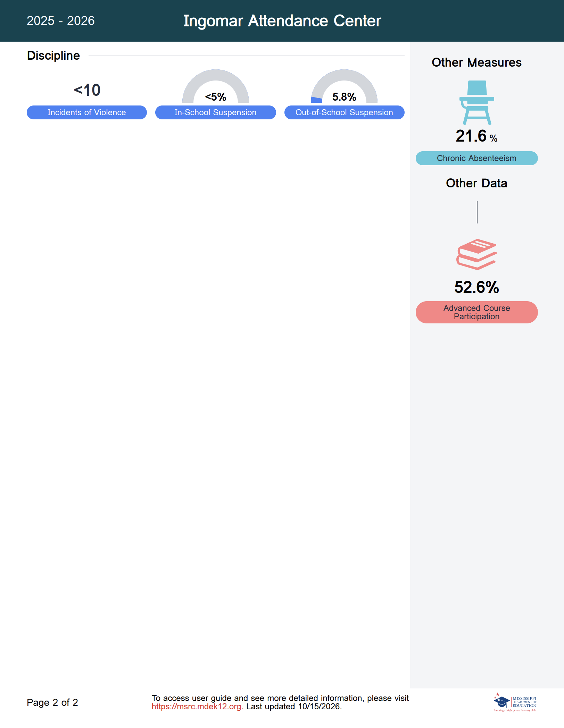Click the Ingomar Attendance Center title
This screenshot has width=564, height=728.
pyautogui.click(x=282, y=21)
